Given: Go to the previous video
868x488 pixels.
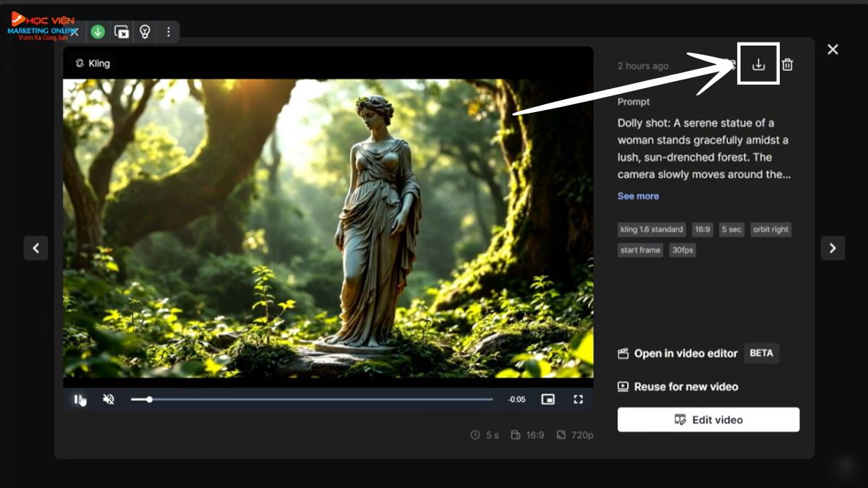Looking at the screenshot, I should click(x=35, y=248).
